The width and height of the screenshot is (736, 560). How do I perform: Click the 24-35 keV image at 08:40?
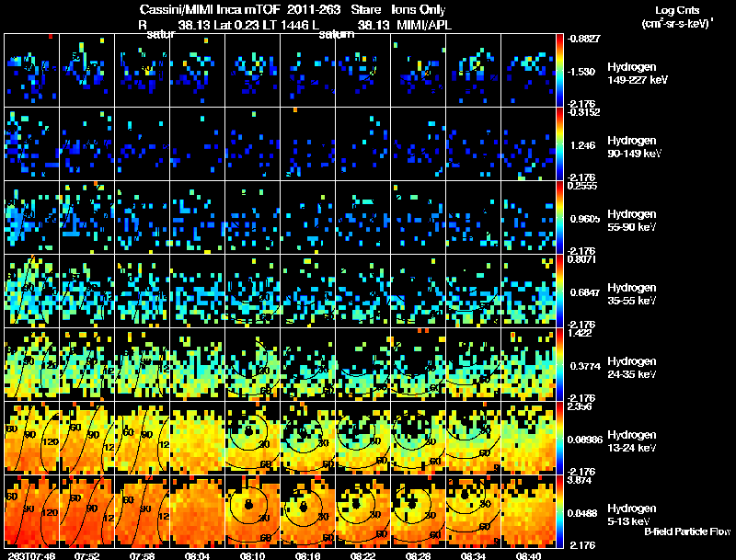pos(528,364)
